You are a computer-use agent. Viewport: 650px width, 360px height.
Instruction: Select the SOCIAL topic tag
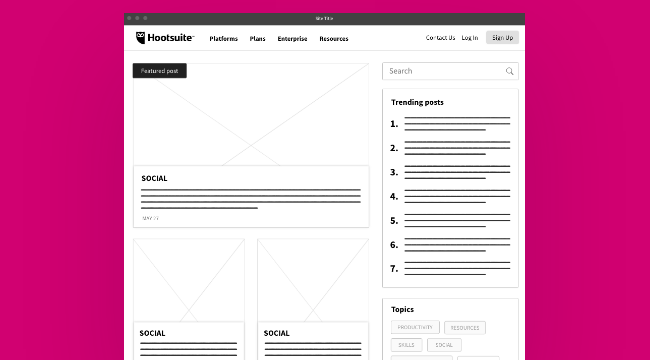(x=444, y=345)
